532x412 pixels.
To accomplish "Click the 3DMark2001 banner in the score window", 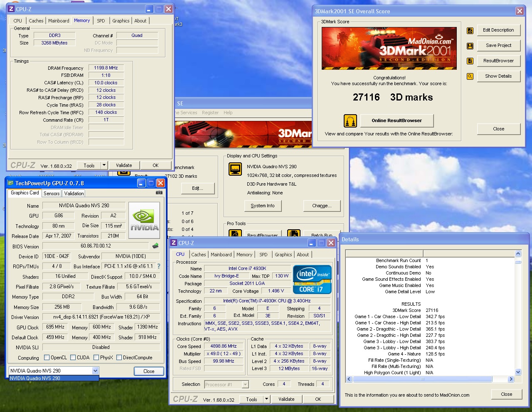I will coord(389,48).
